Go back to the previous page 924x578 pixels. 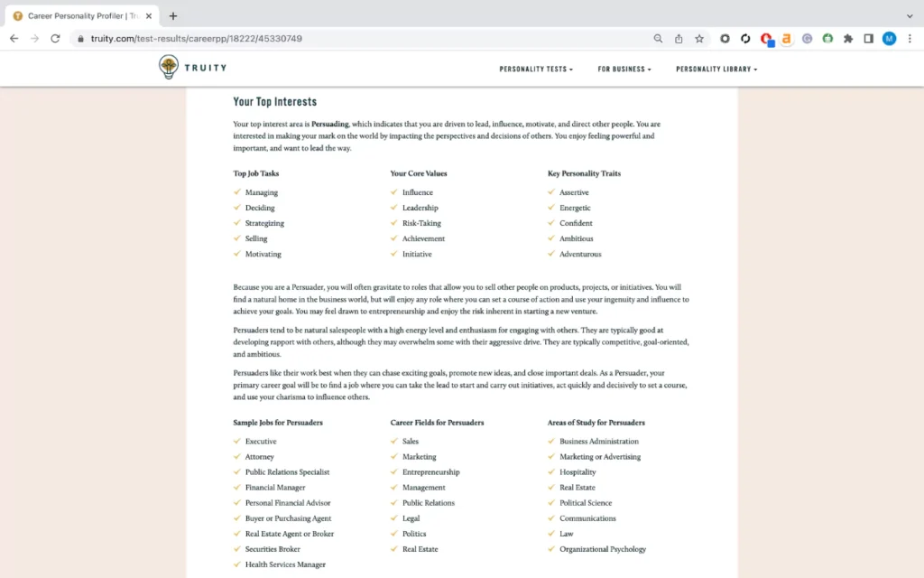[x=14, y=38]
